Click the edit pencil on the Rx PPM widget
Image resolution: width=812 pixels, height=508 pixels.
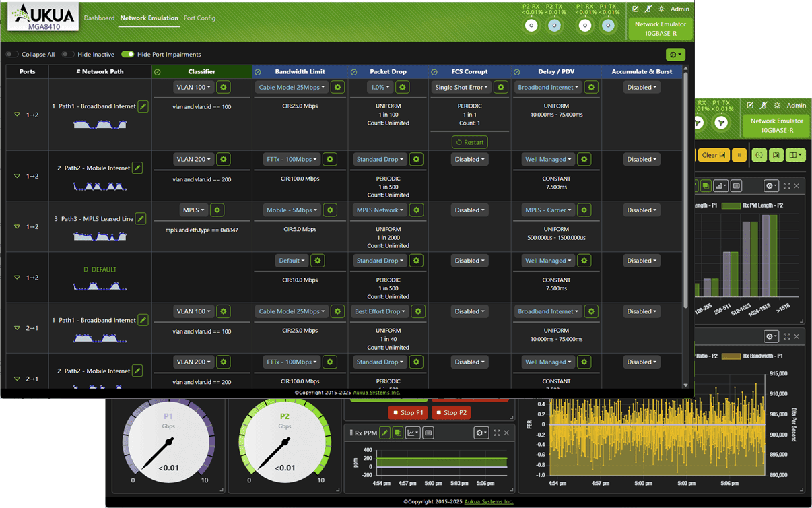pyautogui.click(x=384, y=433)
